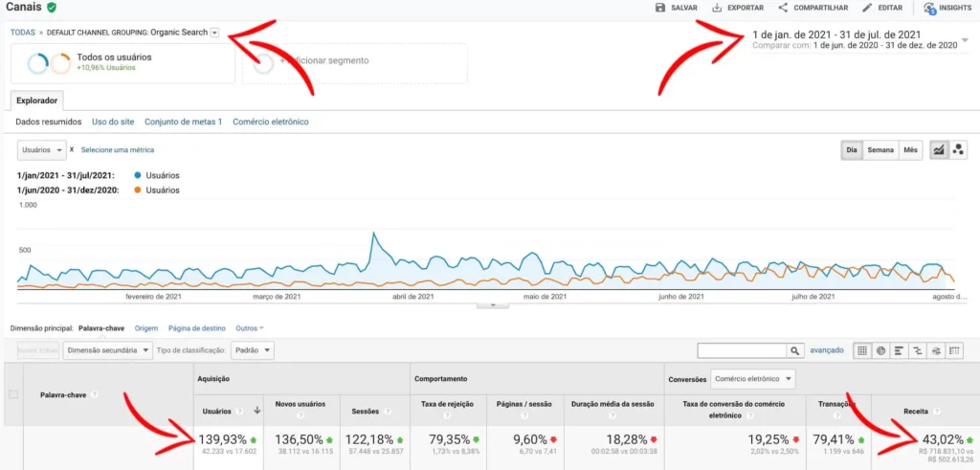Click the table search input field

(742, 350)
